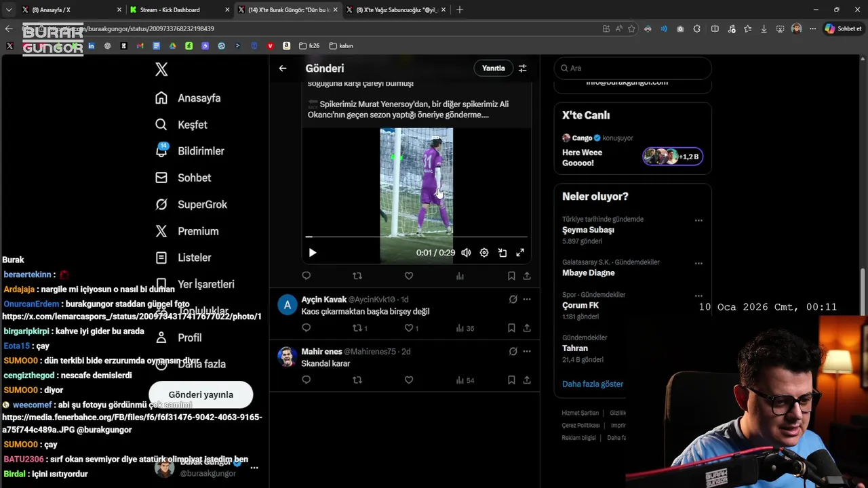Open Premium in sidebar
Image resolution: width=868 pixels, height=488 pixels.
[x=186, y=231]
